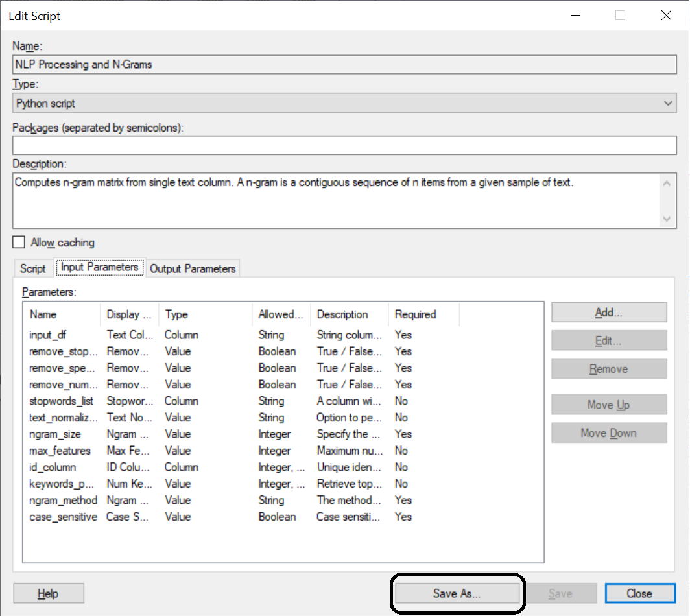Switch to the Script tab
The height and width of the screenshot is (616, 690).
point(33,268)
